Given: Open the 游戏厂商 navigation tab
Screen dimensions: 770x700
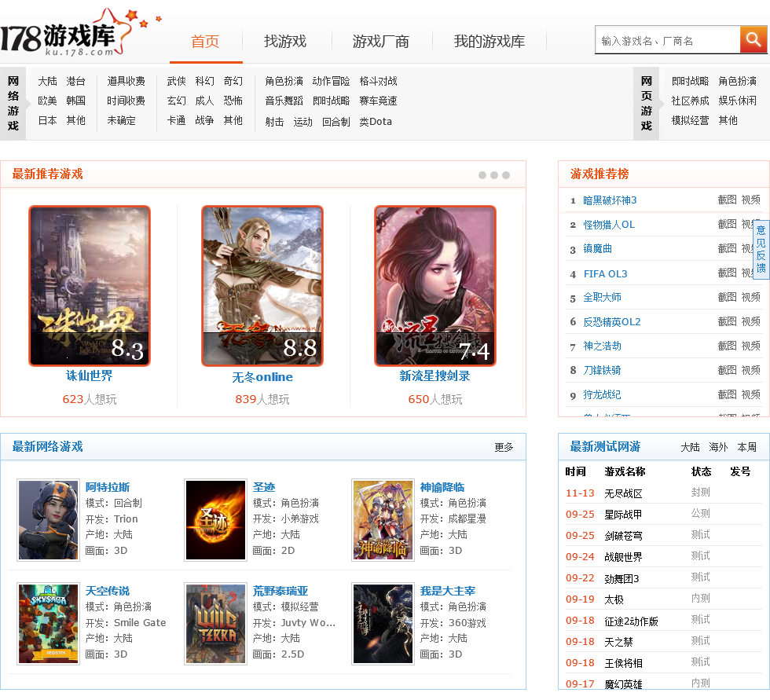Looking at the screenshot, I should 380,41.
